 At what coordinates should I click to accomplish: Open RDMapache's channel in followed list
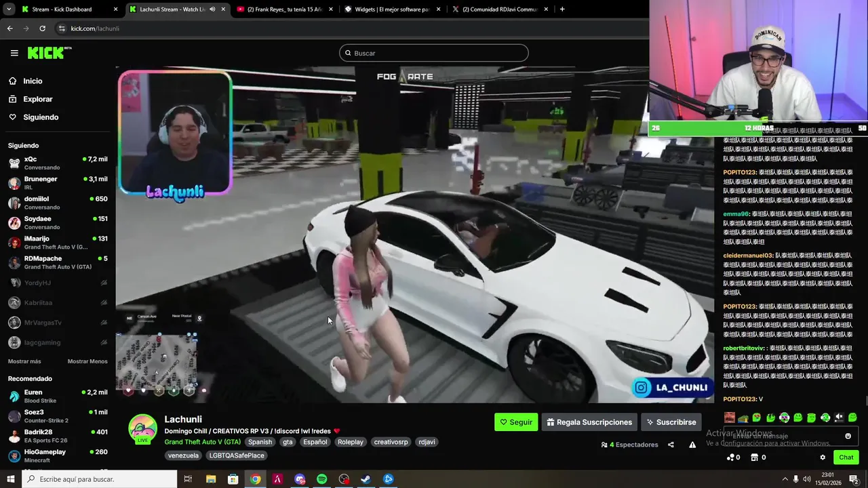(x=58, y=262)
